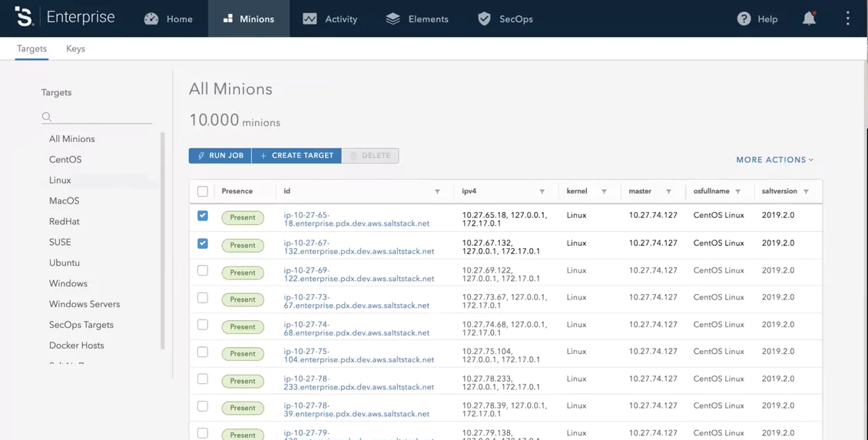The image size is (868, 440).
Task: Uncheck minion ip-10-27-67-132 checkbox
Action: coord(203,243)
